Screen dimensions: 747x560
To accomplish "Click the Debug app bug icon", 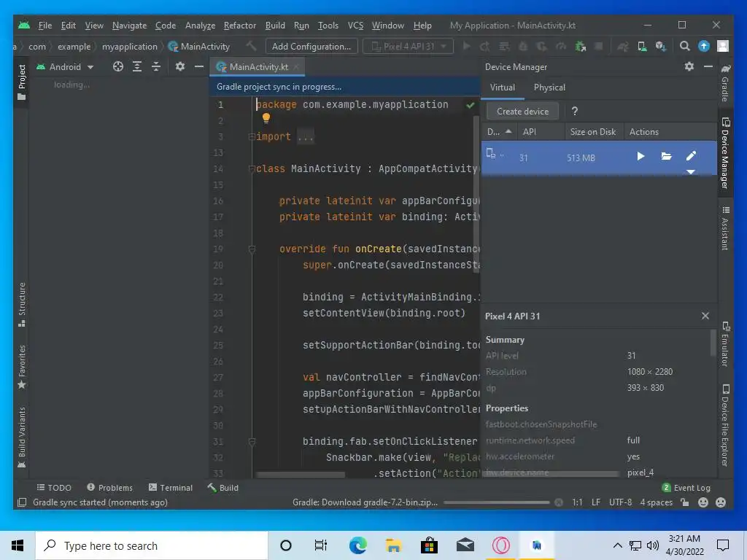I will click(x=523, y=46).
